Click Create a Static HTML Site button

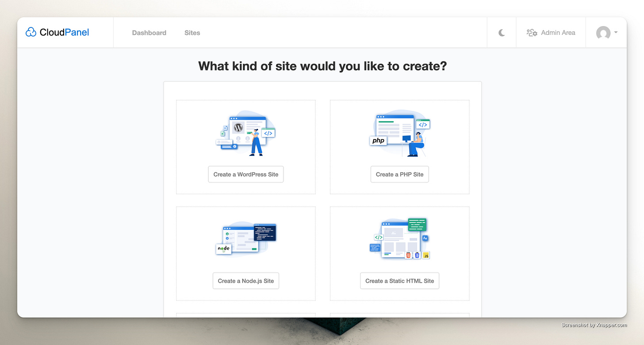pos(400,281)
